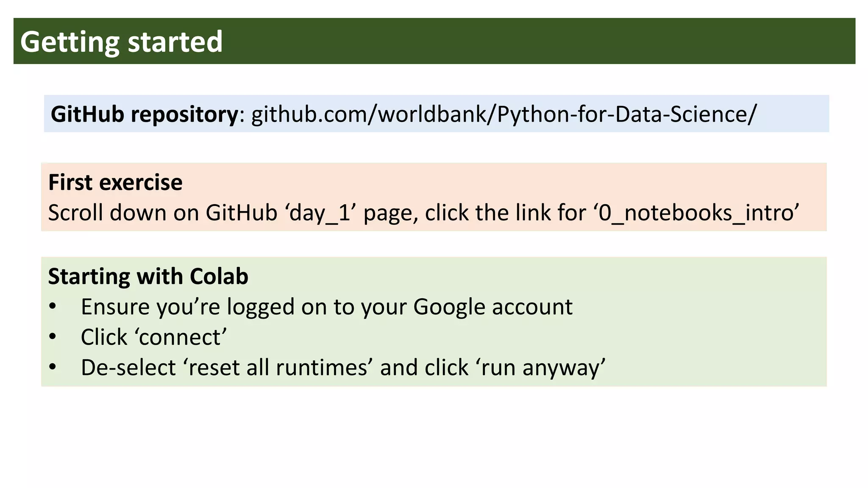Click the word 'De-select' in last bullet
Screen dimensions: 868x488
tap(128, 367)
